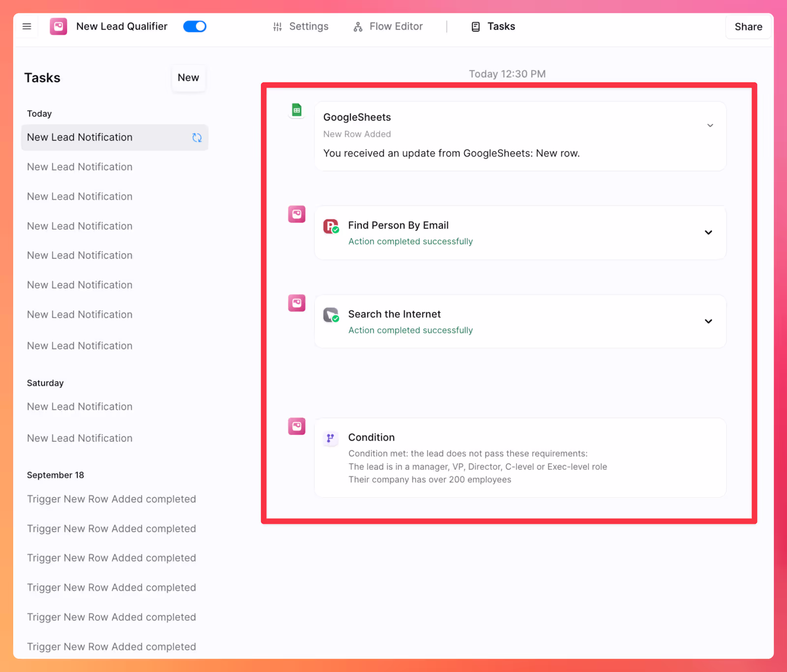Screen dimensions: 787x672
Task: Click agent avatar beside Find Person By Email
Action: click(x=297, y=214)
